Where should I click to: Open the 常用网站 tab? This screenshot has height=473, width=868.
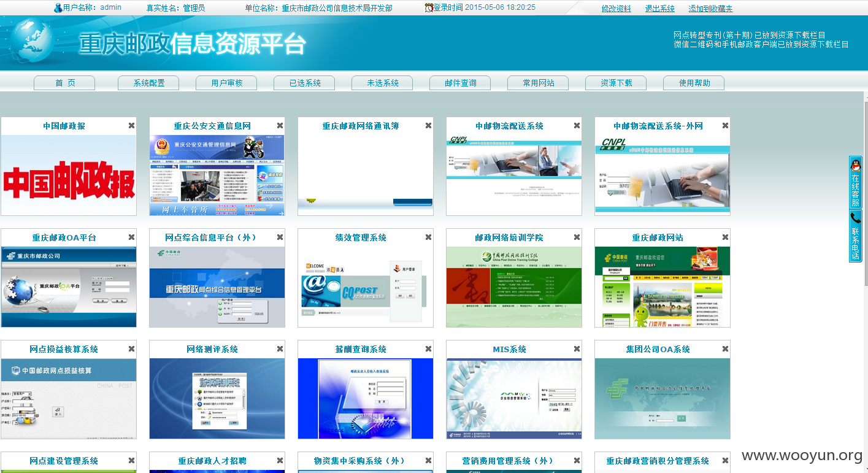538,83
